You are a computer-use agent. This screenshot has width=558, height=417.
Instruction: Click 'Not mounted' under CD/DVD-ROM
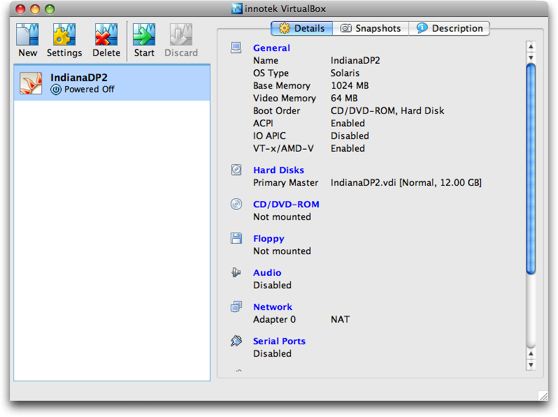click(282, 217)
